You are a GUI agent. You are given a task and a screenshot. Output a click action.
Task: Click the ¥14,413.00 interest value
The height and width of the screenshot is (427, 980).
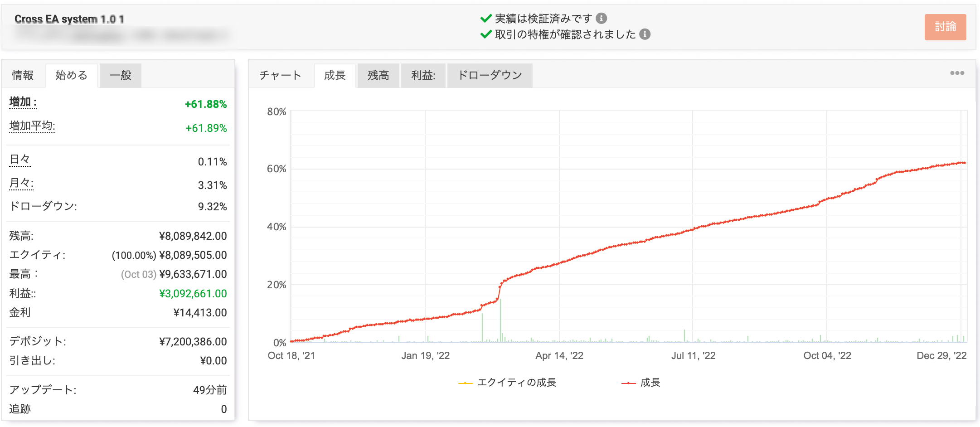point(200,313)
